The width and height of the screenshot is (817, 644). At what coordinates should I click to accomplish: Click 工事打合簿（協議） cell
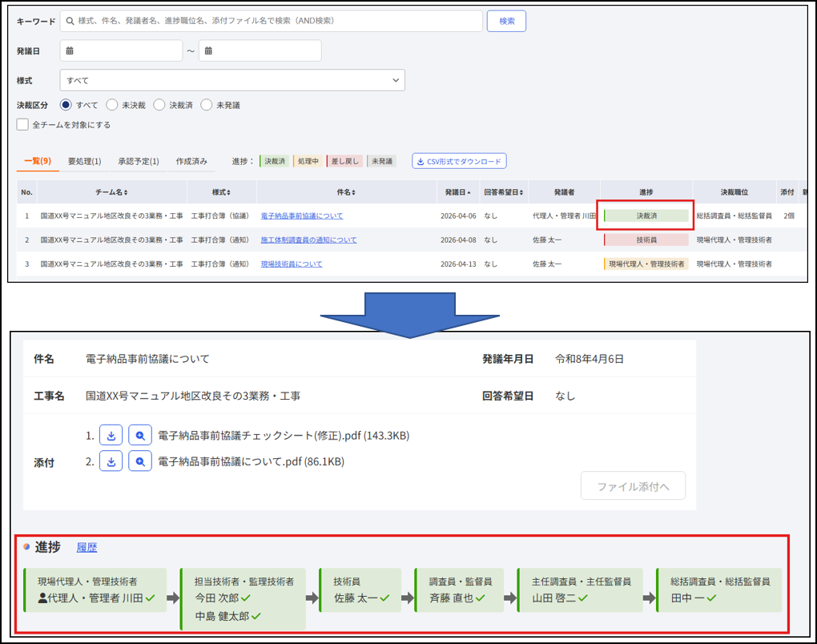[220, 215]
